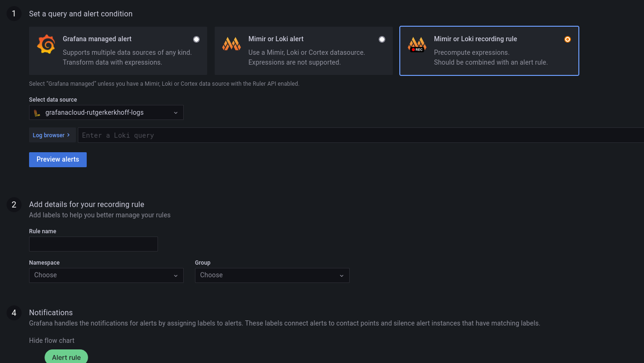This screenshot has width=644, height=363.
Task: Click the Hide flow chart link
Action: 52,341
